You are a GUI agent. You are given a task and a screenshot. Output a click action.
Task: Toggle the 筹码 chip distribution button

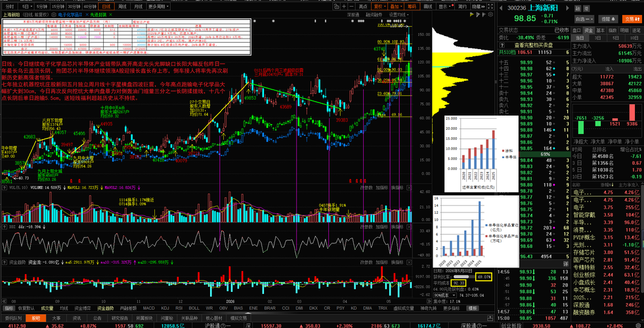pyautogui.click(x=411, y=7)
